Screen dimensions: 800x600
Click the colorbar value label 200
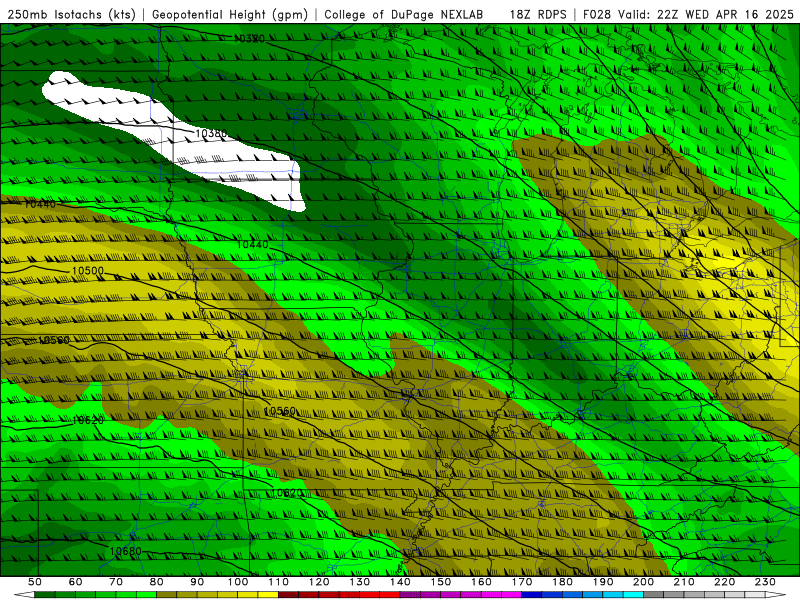click(x=643, y=582)
